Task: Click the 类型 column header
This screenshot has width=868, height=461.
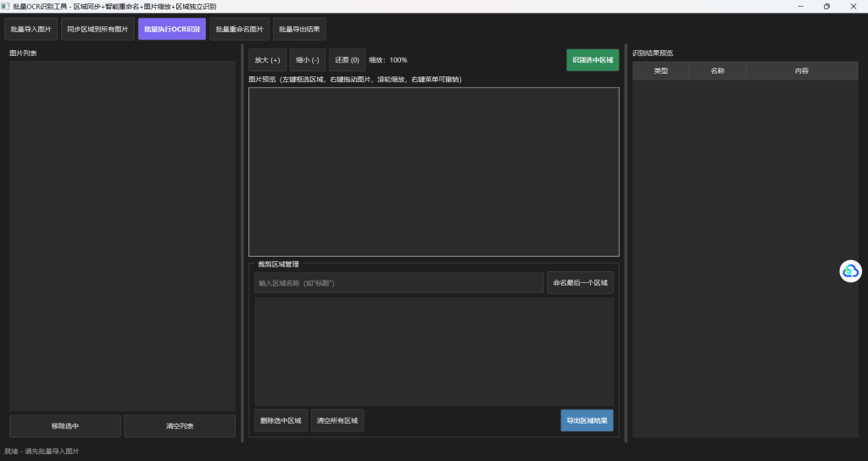Action: click(660, 71)
